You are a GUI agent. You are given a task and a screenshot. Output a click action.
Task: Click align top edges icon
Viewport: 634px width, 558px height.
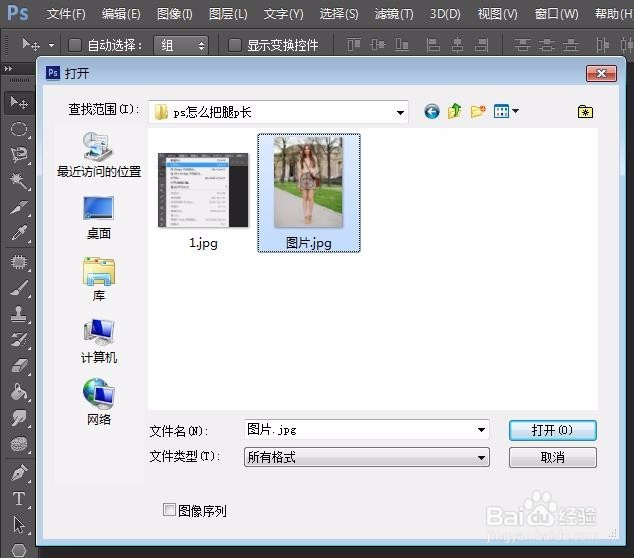[354, 44]
